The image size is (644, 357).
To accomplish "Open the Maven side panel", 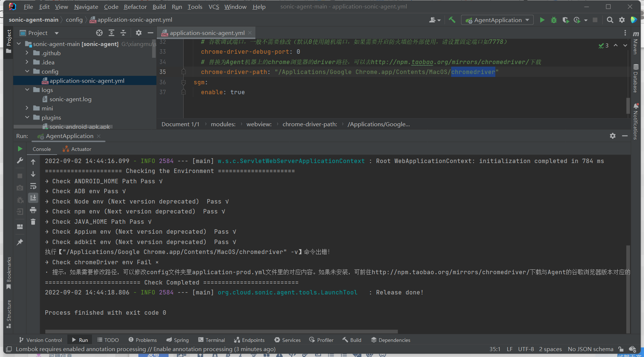I will (636, 43).
